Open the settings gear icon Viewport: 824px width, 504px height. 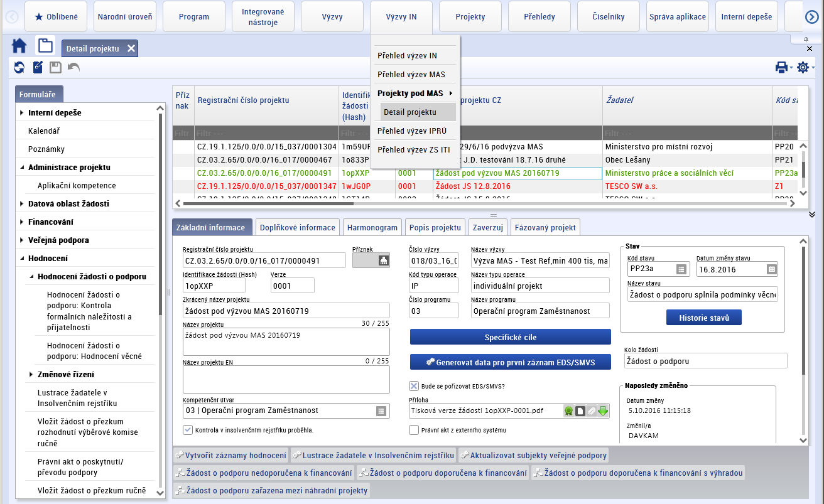[x=803, y=67]
